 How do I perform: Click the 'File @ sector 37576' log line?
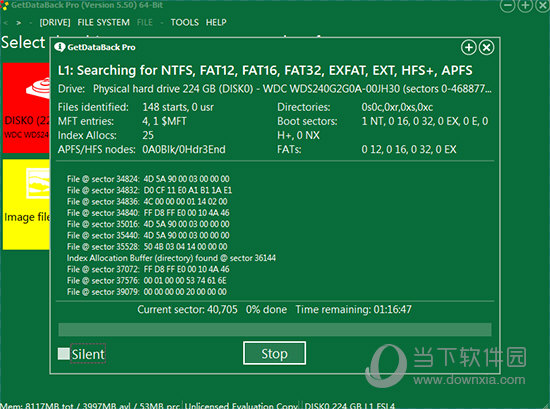(x=147, y=281)
